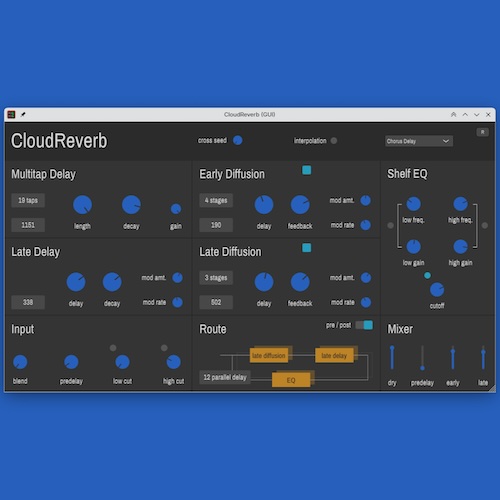Click the Shelf EQ low freq. knob
The height and width of the screenshot is (500, 500).
click(x=414, y=204)
